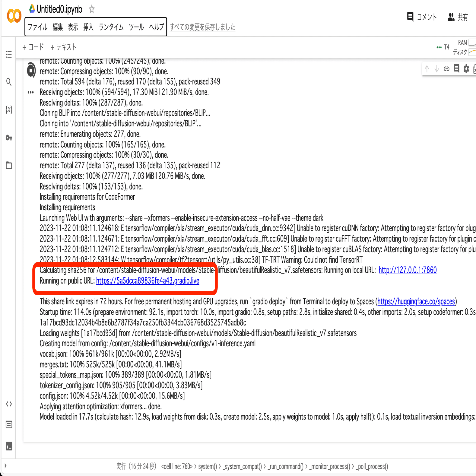Open the code snippets panel
The width and height of the screenshot is (476, 476).
(x=9, y=404)
